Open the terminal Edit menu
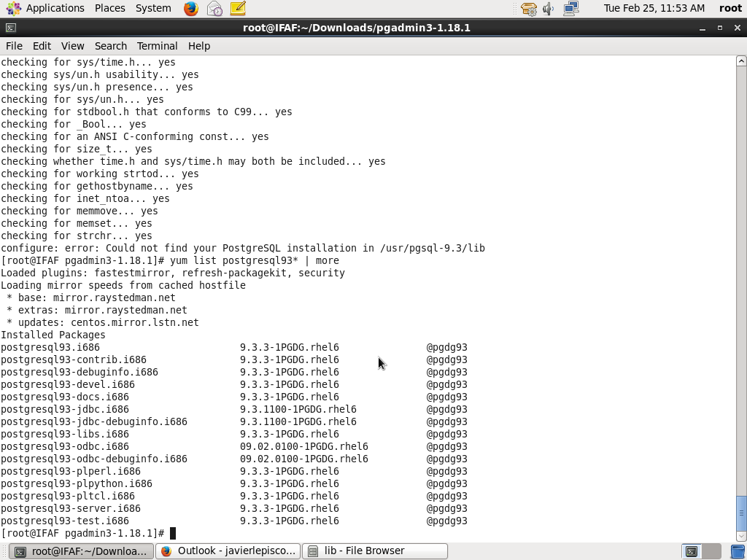The image size is (747, 560). tap(42, 46)
